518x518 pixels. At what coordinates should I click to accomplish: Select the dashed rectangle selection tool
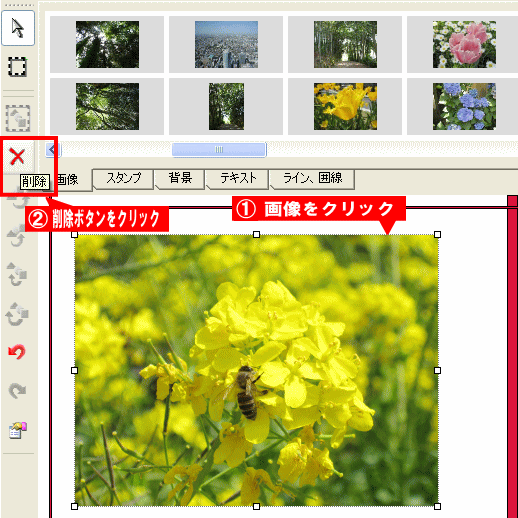[17, 67]
